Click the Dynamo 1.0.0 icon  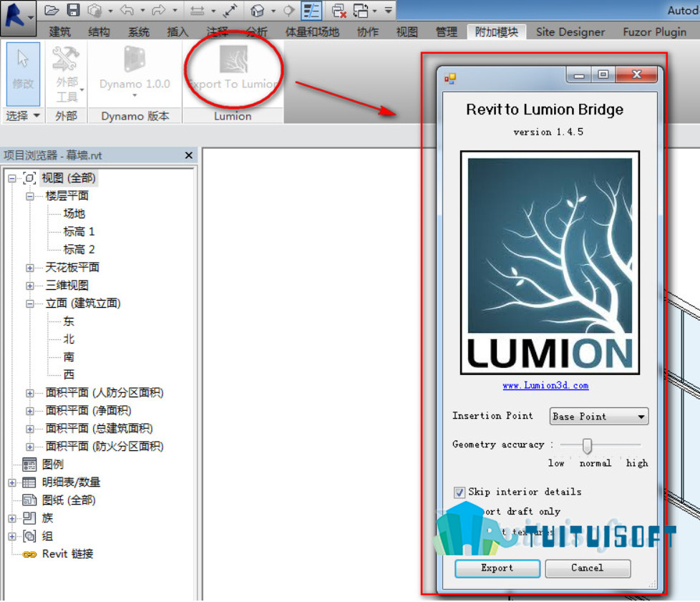[x=135, y=59]
